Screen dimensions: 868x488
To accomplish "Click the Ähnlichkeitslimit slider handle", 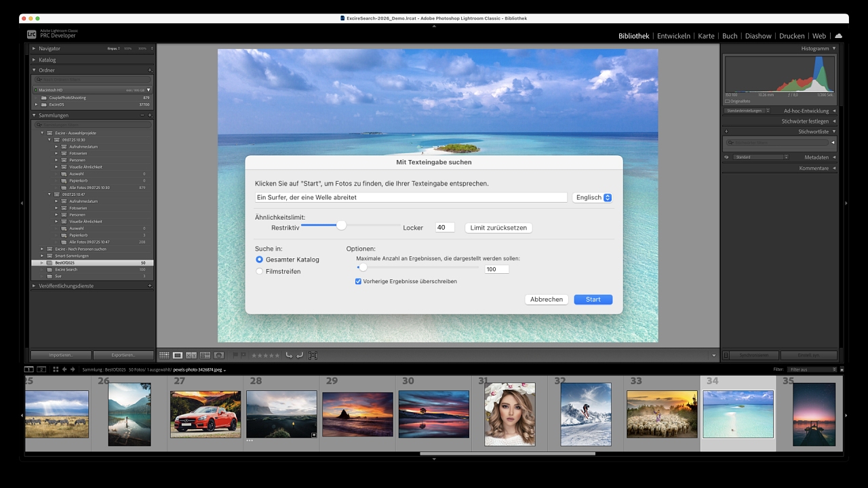I will (x=341, y=225).
